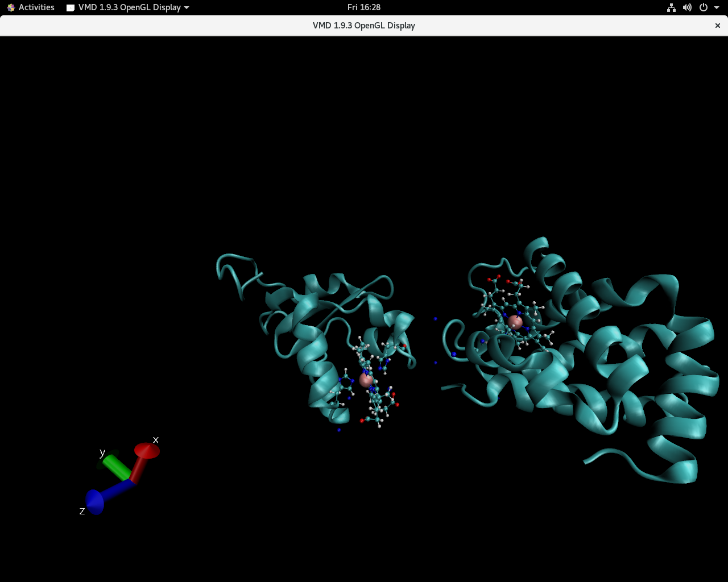Viewport: 728px width, 582px height.
Task: Open the Activities overview
Action: tap(31, 7)
